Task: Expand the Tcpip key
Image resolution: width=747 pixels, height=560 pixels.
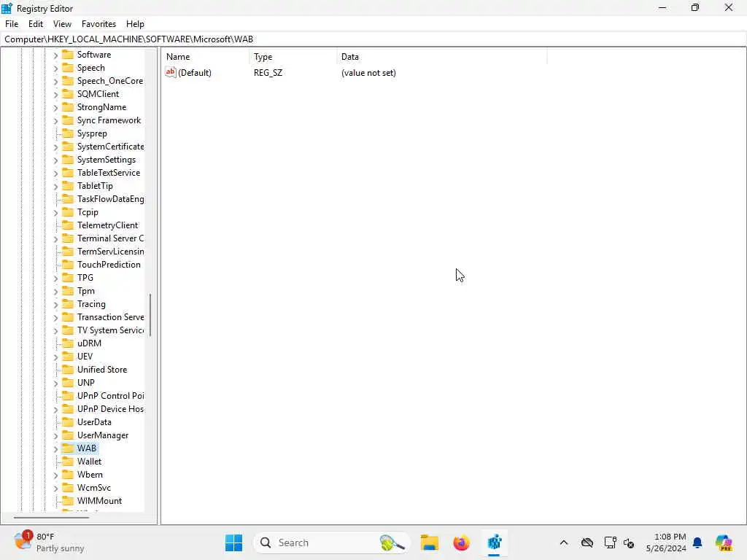Action: 55,212
